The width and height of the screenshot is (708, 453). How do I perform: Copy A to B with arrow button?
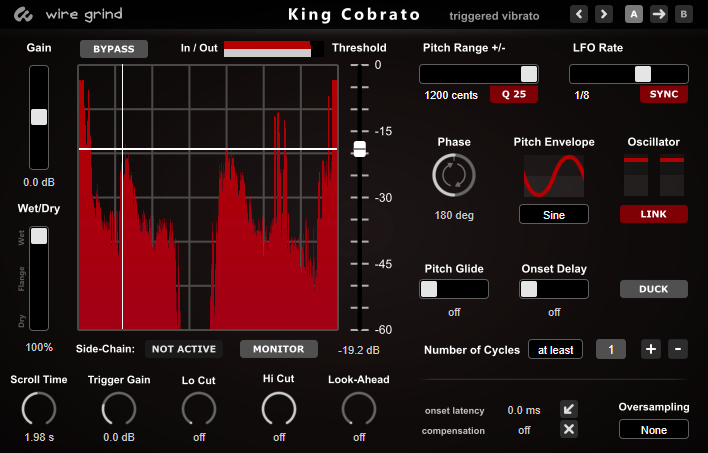coord(659,14)
